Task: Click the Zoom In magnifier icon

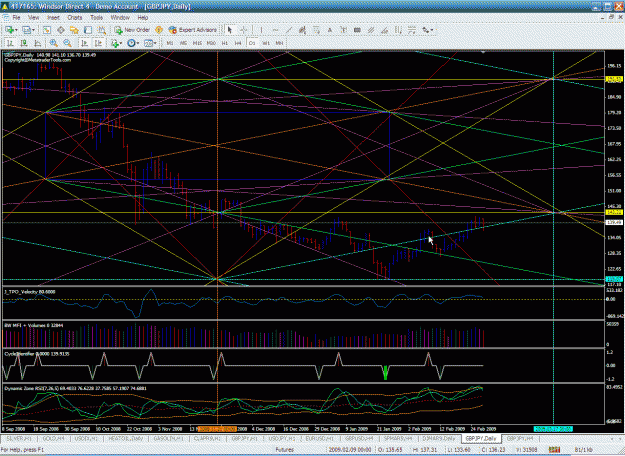Action: pyautogui.click(x=53, y=43)
